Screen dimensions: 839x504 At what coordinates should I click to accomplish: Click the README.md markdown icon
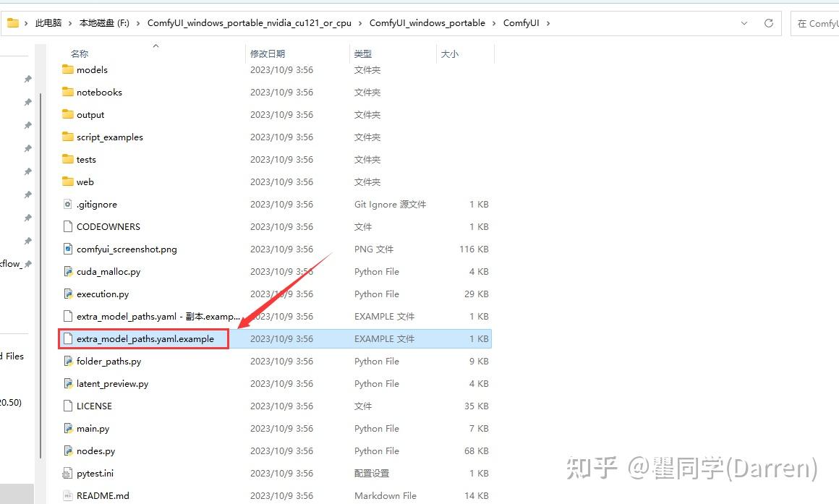coord(67,496)
